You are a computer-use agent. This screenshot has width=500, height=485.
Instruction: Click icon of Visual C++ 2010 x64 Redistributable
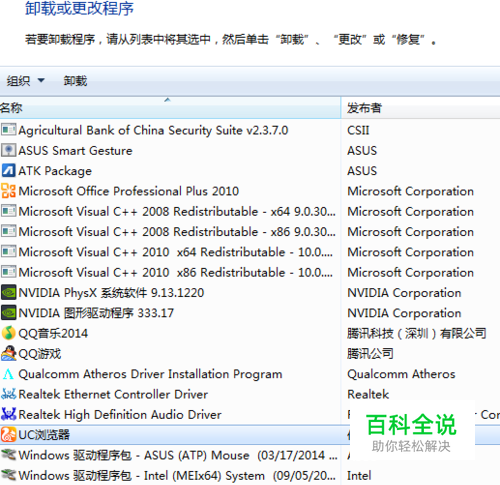coord(8,252)
